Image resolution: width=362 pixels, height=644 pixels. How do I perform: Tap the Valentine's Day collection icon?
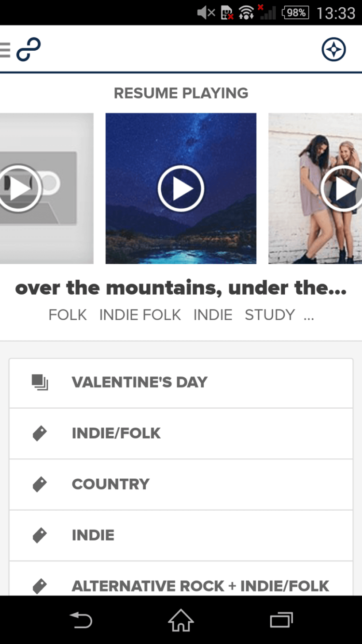click(x=40, y=382)
